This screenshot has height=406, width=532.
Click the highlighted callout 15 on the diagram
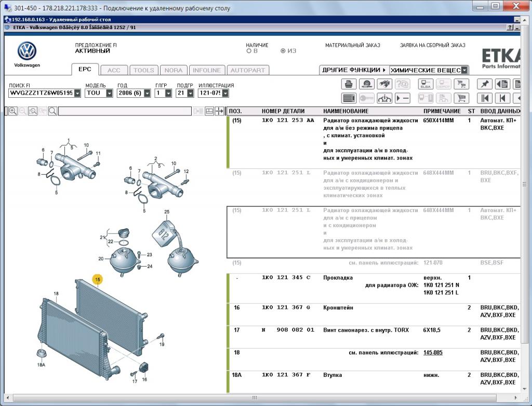(98, 279)
